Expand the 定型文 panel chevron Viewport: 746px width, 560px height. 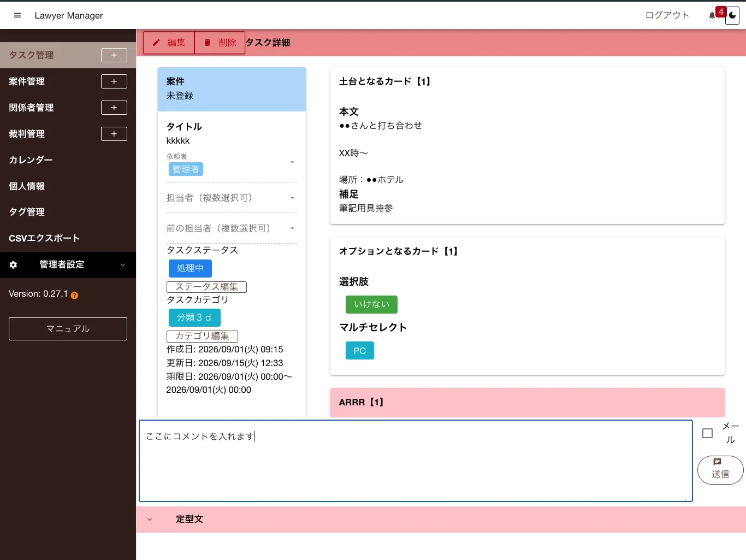tap(150, 520)
